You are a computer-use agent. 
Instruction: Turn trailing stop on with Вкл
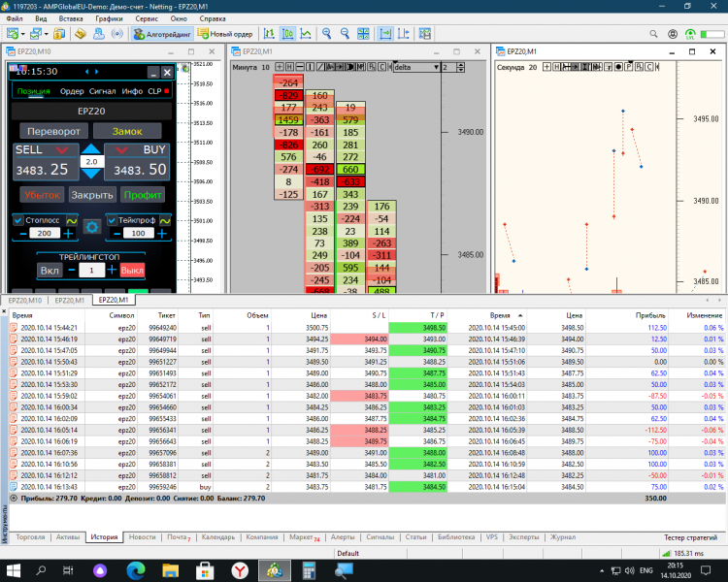click(50, 270)
